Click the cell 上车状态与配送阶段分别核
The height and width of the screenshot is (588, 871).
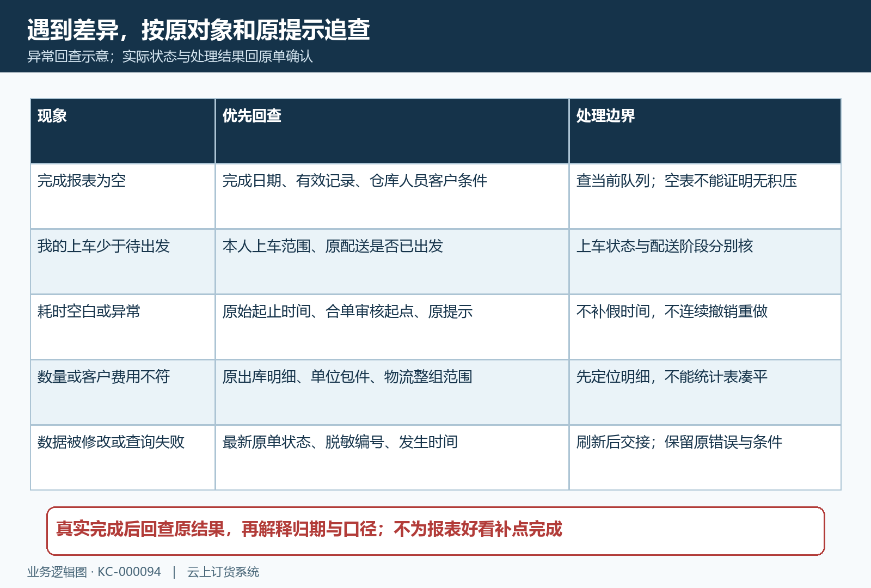[x=705, y=261]
